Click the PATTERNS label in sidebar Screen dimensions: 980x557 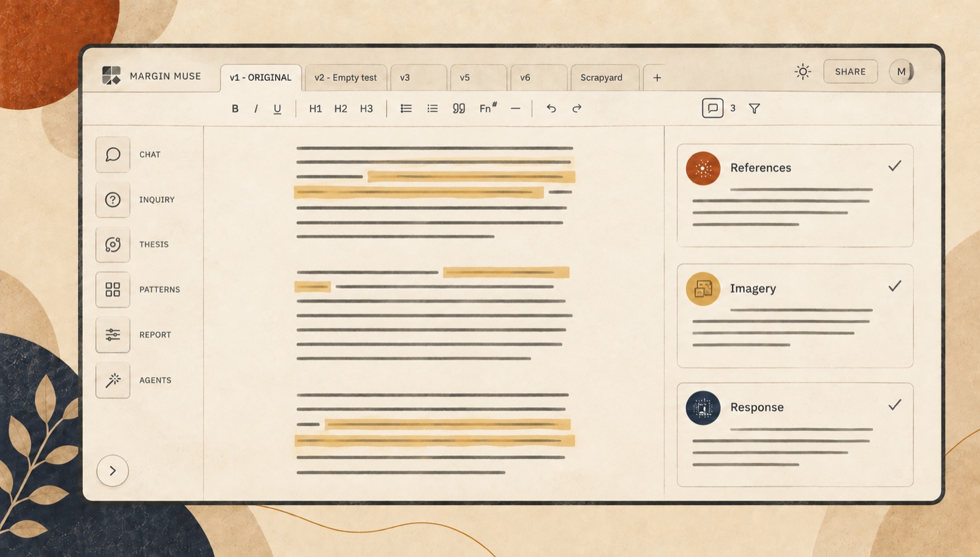tap(160, 290)
